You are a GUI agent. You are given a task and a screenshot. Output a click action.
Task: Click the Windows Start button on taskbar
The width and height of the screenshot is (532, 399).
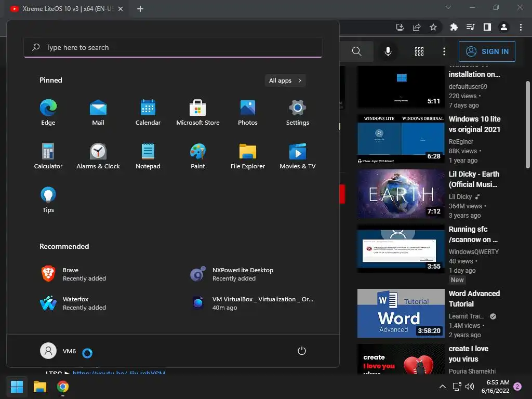point(17,387)
